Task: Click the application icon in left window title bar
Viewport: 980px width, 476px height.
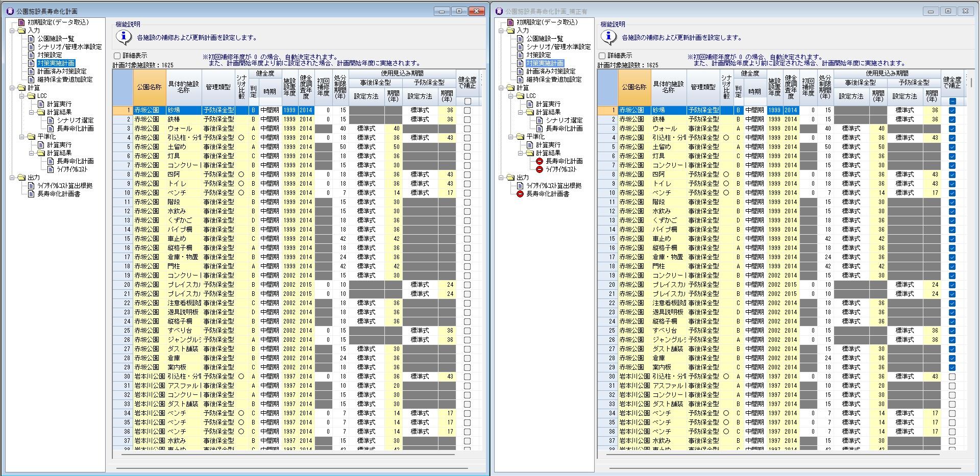Action: (x=10, y=11)
